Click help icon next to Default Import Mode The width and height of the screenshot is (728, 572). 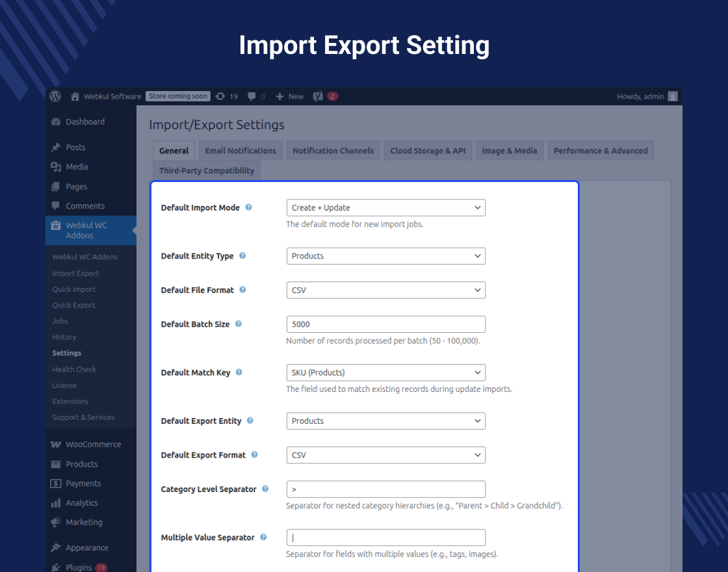pos(248,207)
